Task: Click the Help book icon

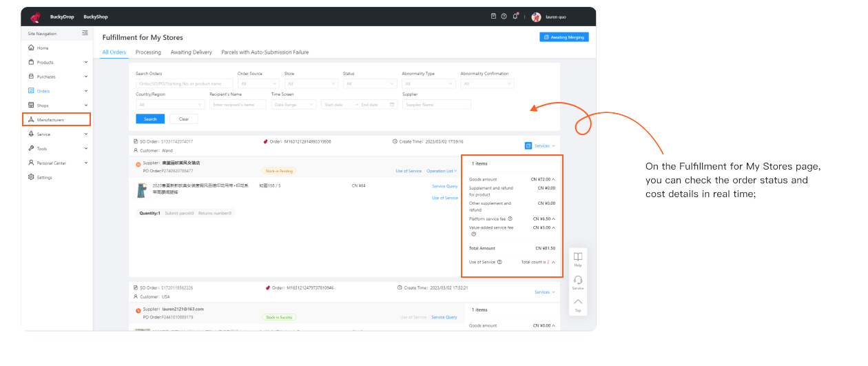Action: pos(578,256)
